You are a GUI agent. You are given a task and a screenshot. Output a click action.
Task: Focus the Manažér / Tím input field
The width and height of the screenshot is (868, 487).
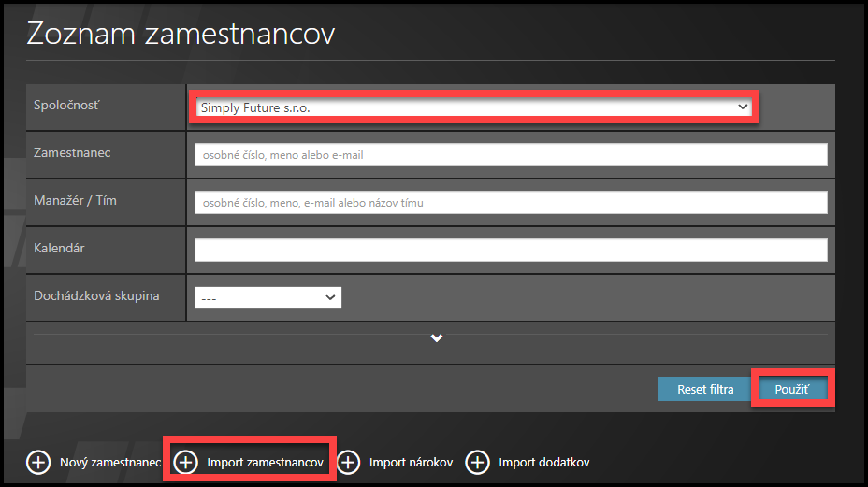[511, 202]
